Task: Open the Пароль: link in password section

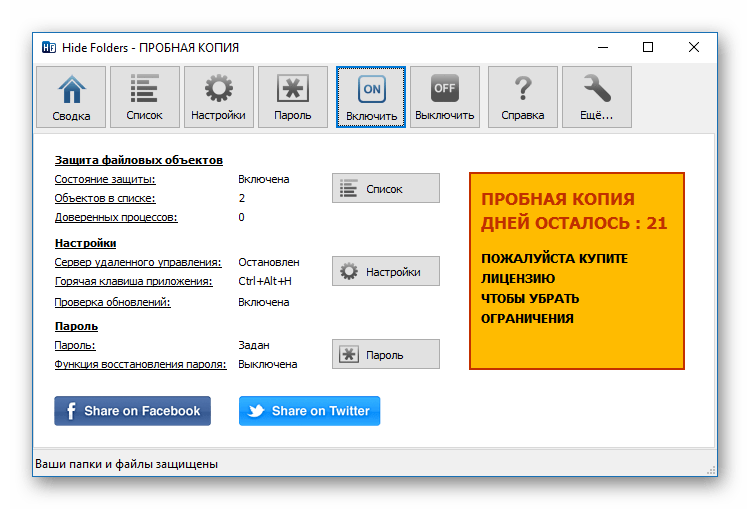Action: 75,345
